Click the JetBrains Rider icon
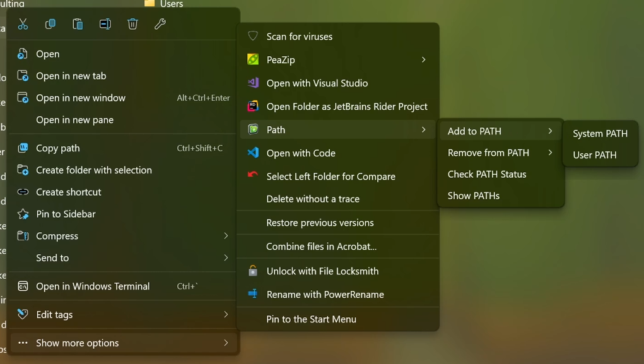The width and height of the screenshot is (644, 364). click(253, 106)
